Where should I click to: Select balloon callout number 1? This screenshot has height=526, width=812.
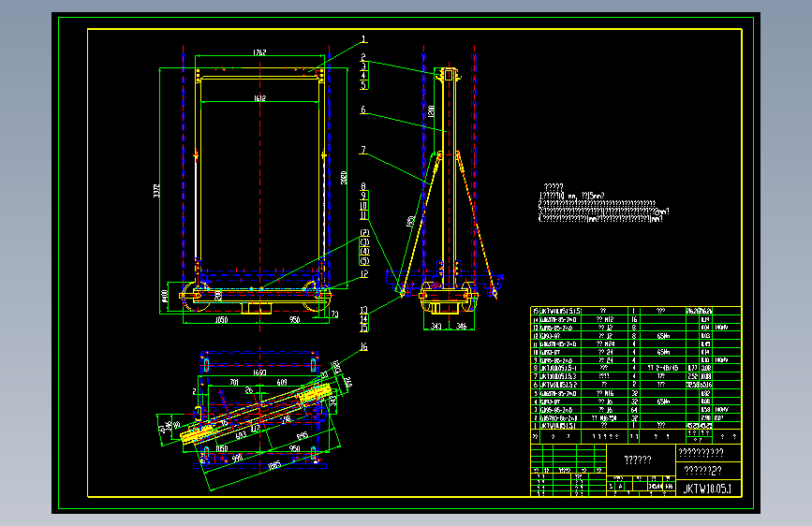[x=363, y=39]
